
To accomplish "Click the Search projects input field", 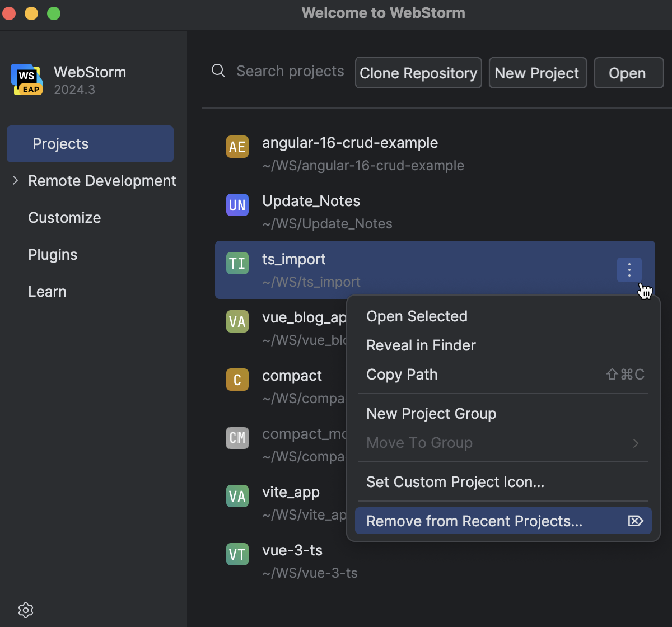I will [x=290, y=71].
